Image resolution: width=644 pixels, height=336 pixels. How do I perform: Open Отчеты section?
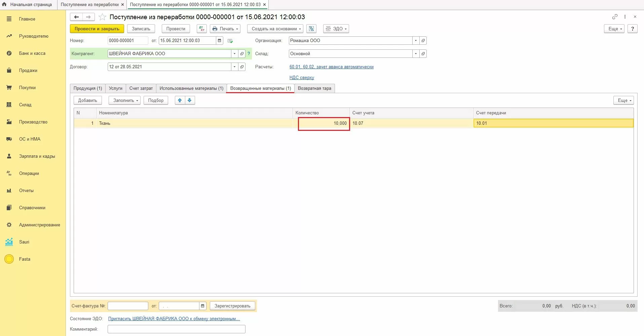tap(26, 190)
